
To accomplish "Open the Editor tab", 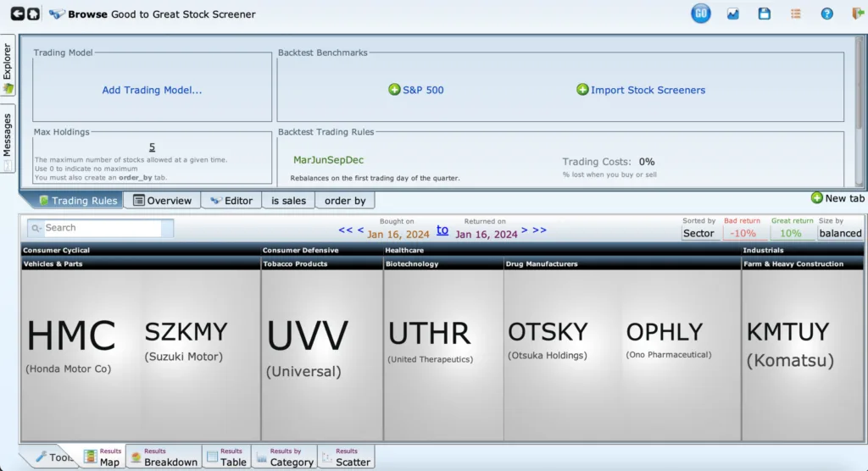I will point(231,201).
